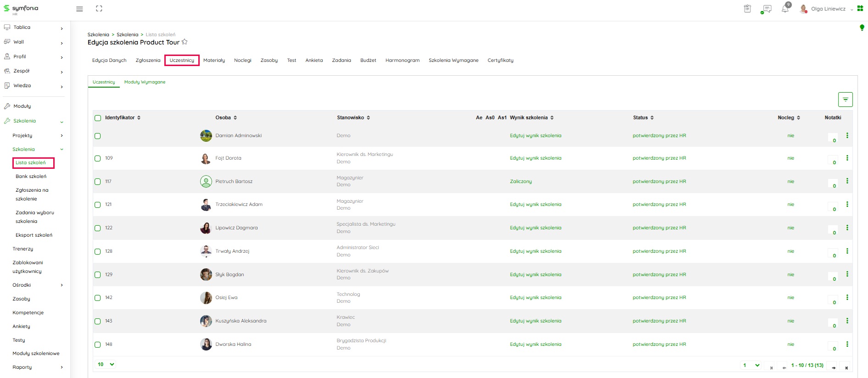This screenshot has width=868, height=378.
Task: Tick the select-all checkbox in table header
Action: point(98,118)
